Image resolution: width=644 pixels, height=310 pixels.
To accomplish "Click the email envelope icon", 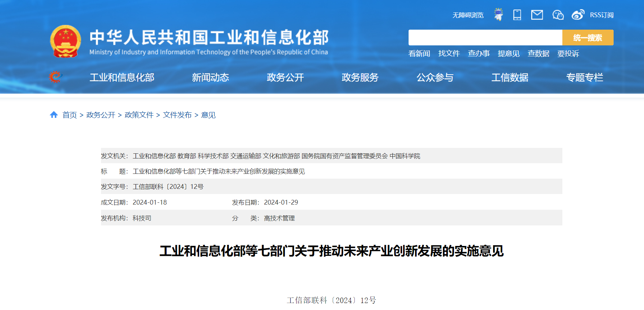I will pos(537,15).
